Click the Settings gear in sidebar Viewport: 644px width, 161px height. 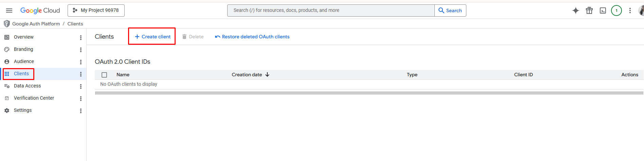click(x=7, y=110)
